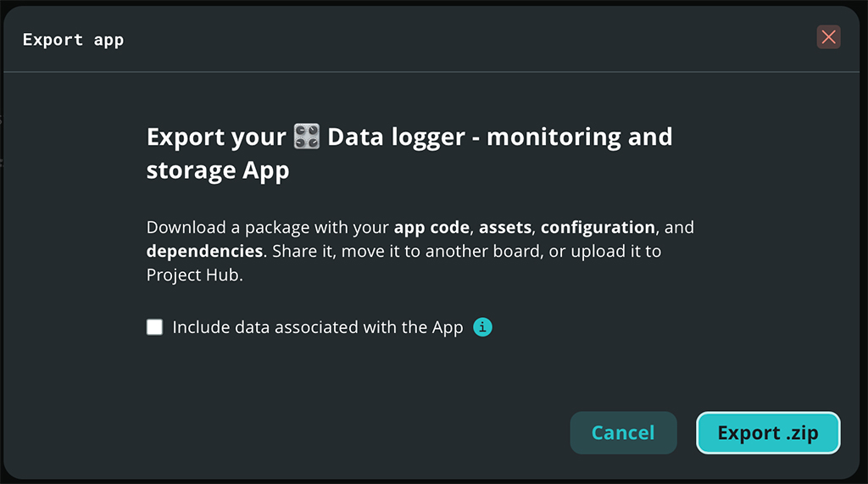Click the word "Export" starting the heading
The width and height of the screenshot is (868, 484).
click(188, 136)
